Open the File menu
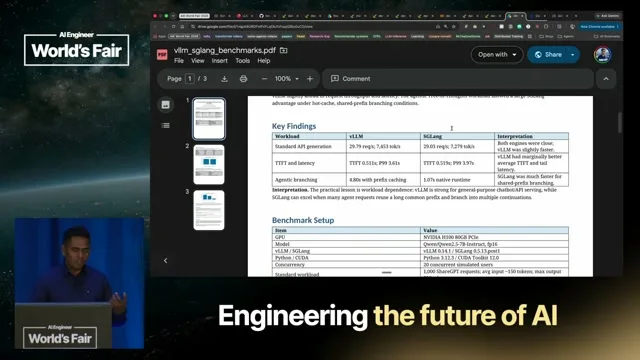 [179, 61]
